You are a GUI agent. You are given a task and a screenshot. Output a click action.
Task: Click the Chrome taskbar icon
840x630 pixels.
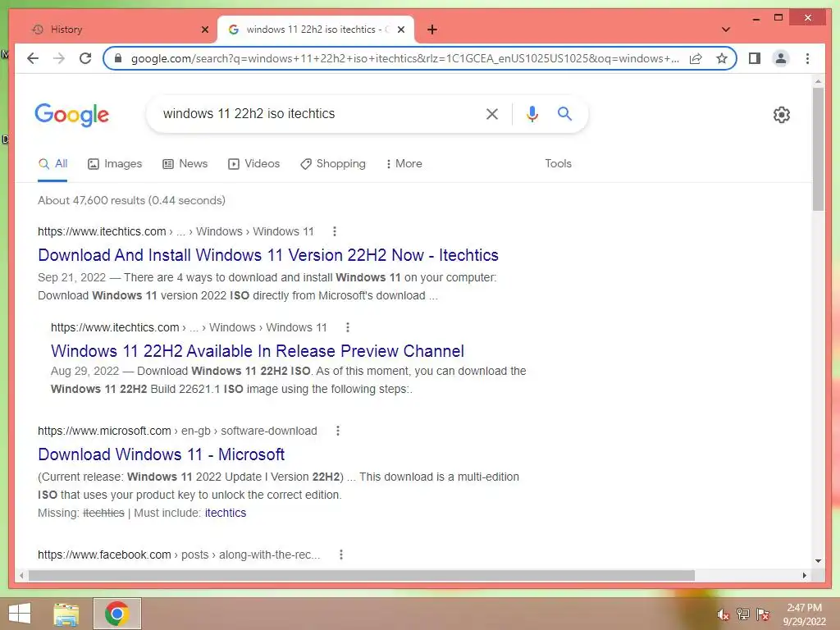116,614
